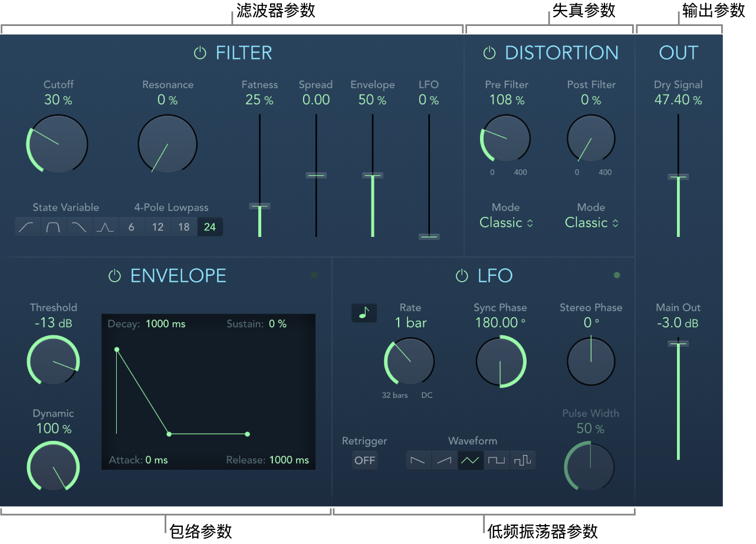Viewport: 756px width, 544px height.
Task: Click the Attack value 0 ms
Action: 156,460
